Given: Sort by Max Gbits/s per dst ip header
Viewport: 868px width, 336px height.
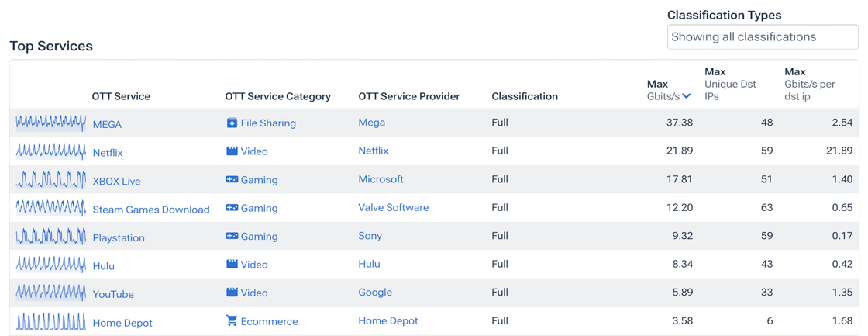Looking at the screenshot, I should click(x=811, y=84).
